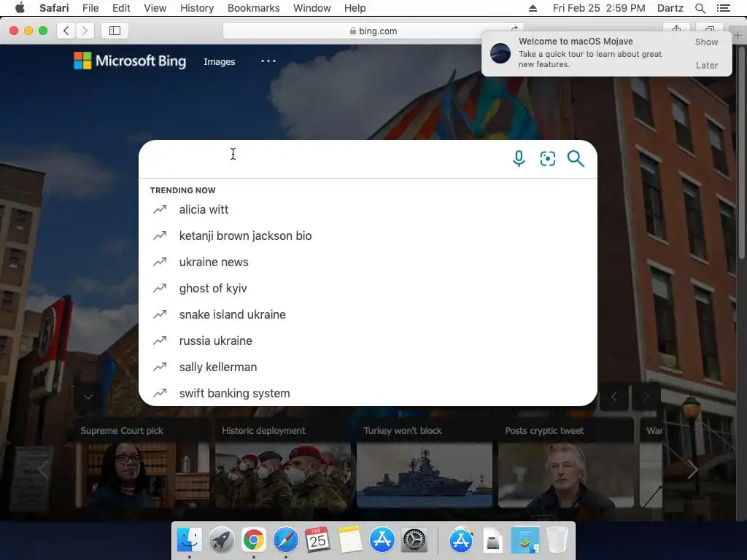Open the File menu

[x=90, y=8]
